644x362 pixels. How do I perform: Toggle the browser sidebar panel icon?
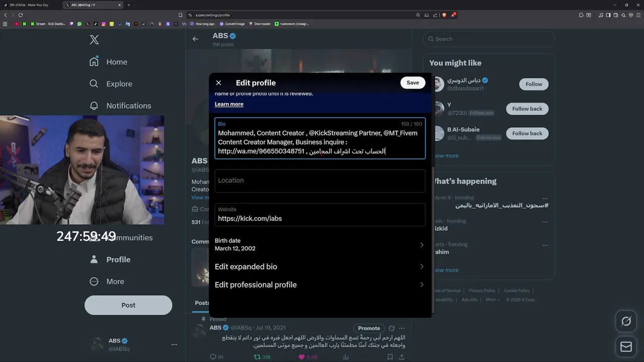608,15
